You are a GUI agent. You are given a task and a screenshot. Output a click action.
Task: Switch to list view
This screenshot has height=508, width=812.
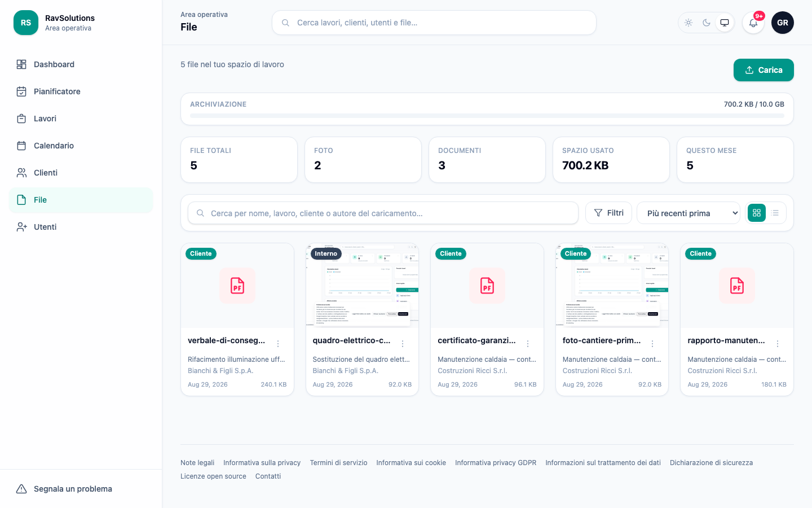[x=775, y=213]
